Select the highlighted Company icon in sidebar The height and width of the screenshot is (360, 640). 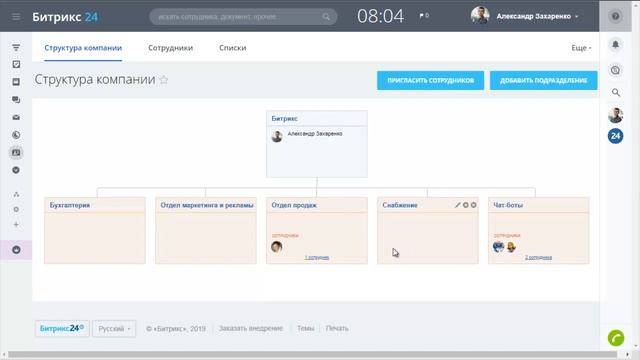(16, 152)
